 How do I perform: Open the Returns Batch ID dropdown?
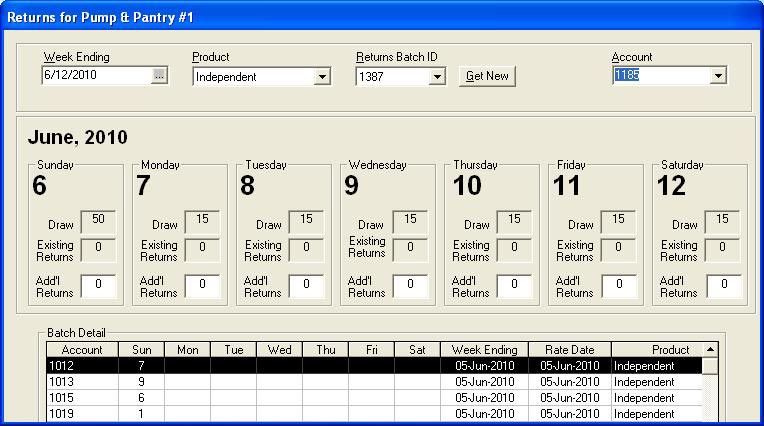click(x=438, y=77)
